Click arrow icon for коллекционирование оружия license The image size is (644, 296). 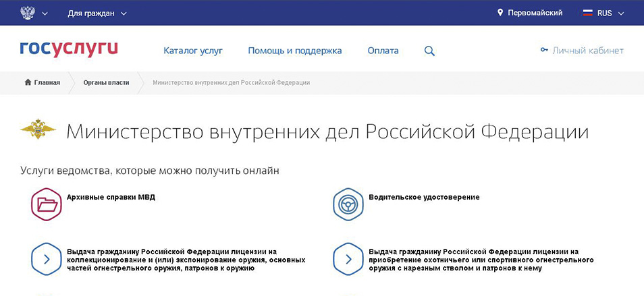(47, 259)
